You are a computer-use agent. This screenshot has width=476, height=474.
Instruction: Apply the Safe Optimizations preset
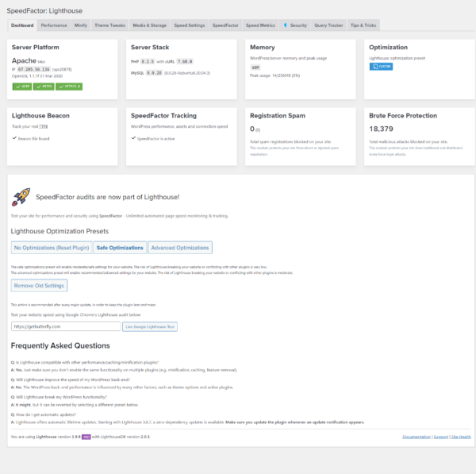click(120, 248)
